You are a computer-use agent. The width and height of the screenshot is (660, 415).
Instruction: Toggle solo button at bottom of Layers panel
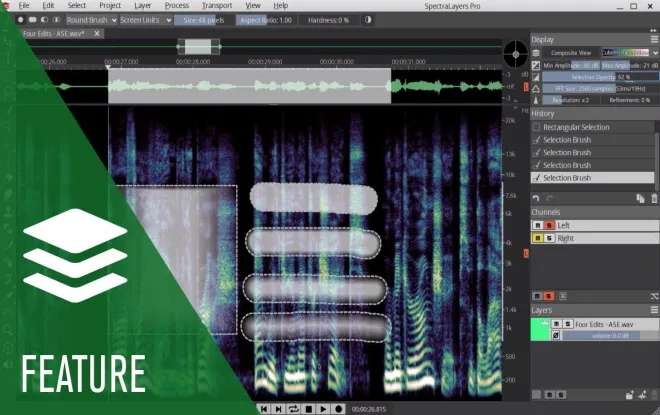(x=561, y=395)
